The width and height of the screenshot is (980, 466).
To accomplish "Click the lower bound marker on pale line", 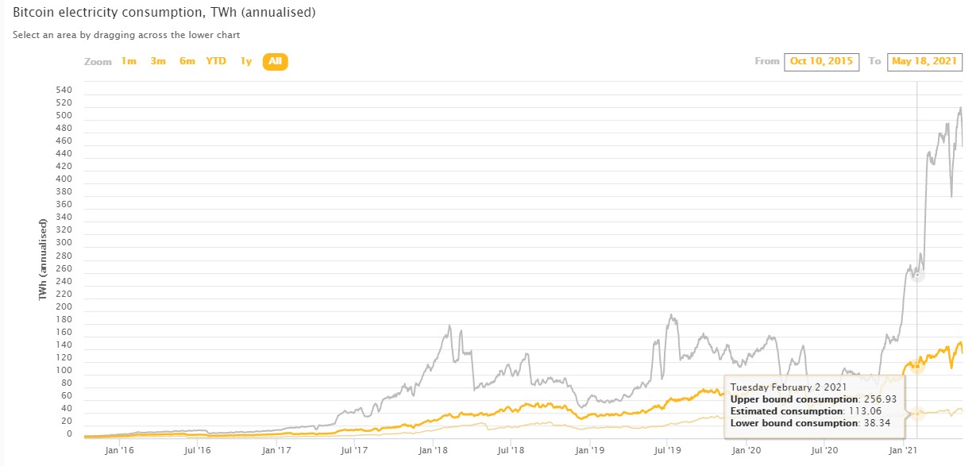I will (x=917, y=414).
